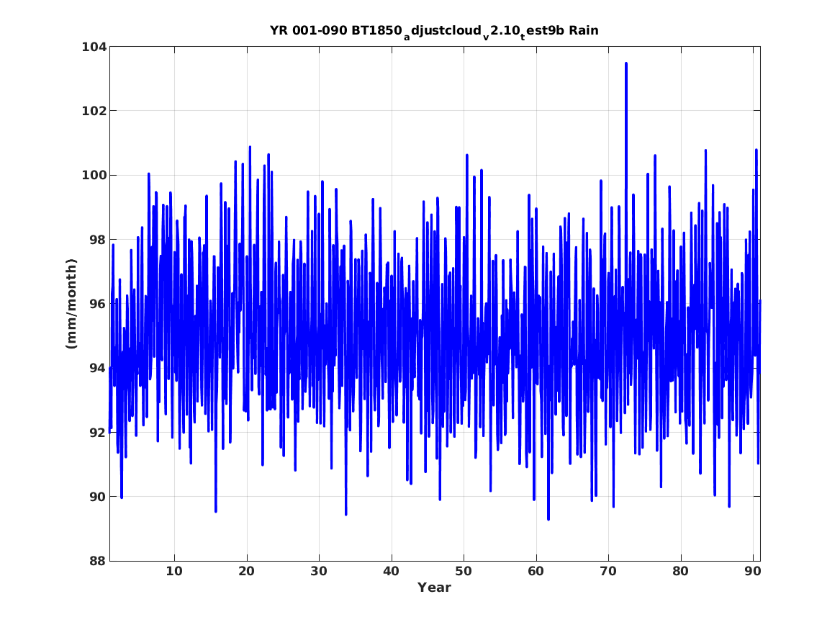This screenshot has width=840, height=630.
Task: Click the x-axis tick label 60
Action: [x=536, y=572]
